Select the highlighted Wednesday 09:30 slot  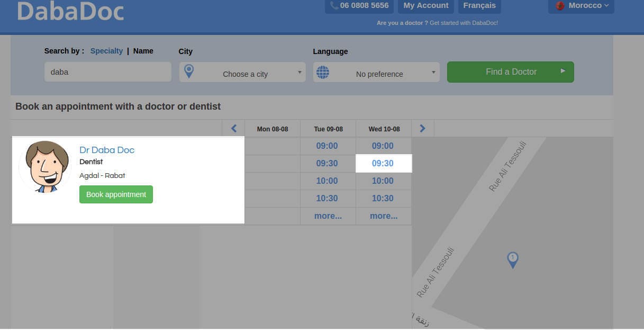pos(383,163)
